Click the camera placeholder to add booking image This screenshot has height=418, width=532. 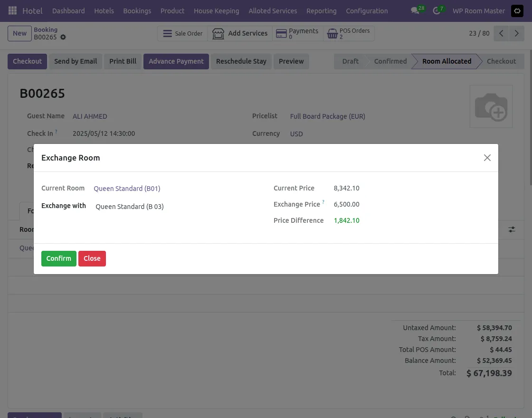[x=491, y=106]
